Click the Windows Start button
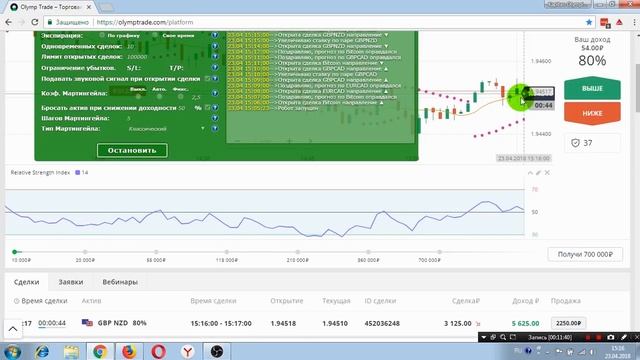Image resolution: width=640 pixels, height=360 pixels. coord(12,351)
